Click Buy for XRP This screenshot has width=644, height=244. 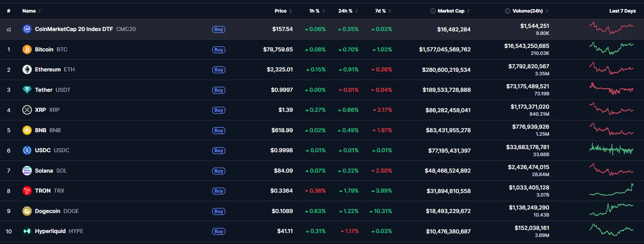219,110
